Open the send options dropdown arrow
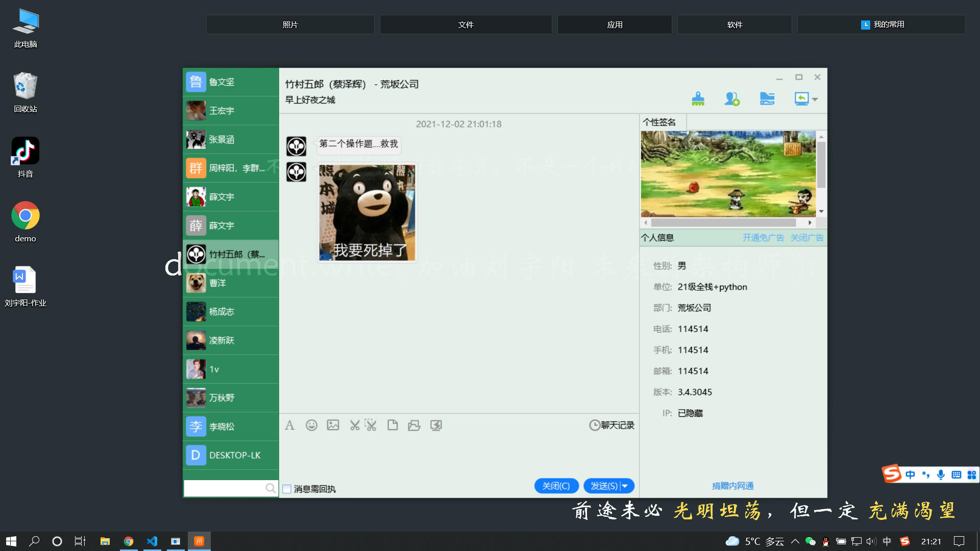 (x=625, y=486)
